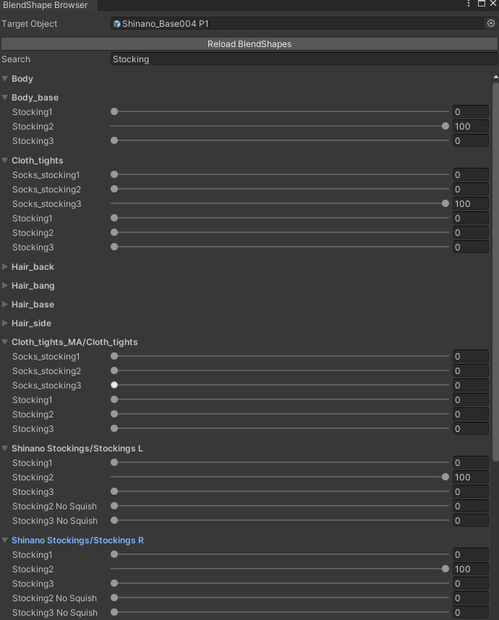Click the scrollbar up arrow

[495, 77]
